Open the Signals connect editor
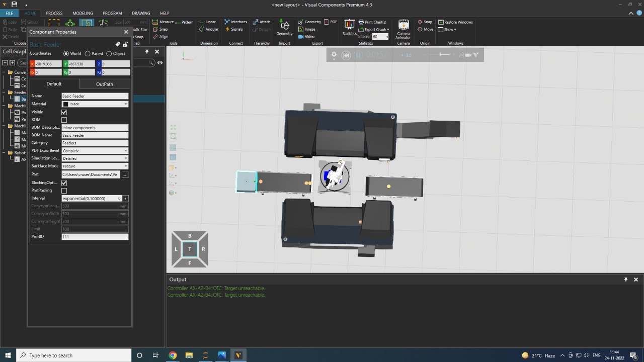This screenshot has width=644, height=362. [x=234, y=29]
